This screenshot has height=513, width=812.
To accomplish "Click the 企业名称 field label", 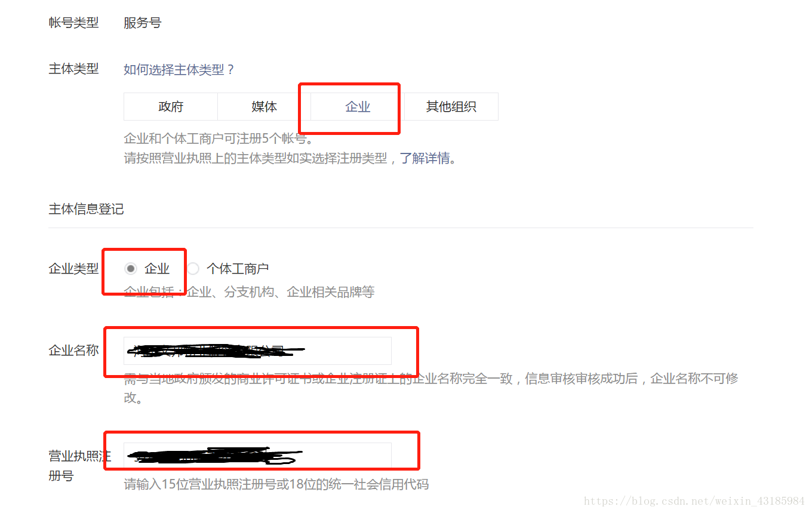I will pyautogui.click(x=73, y=351).
